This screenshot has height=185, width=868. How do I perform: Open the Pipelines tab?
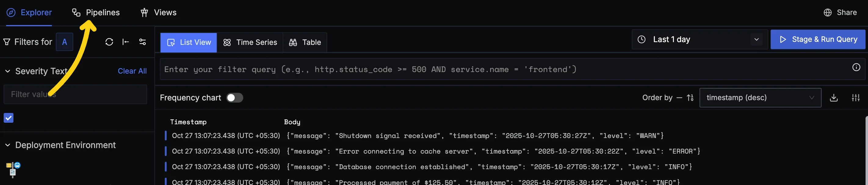click(96, 12)
